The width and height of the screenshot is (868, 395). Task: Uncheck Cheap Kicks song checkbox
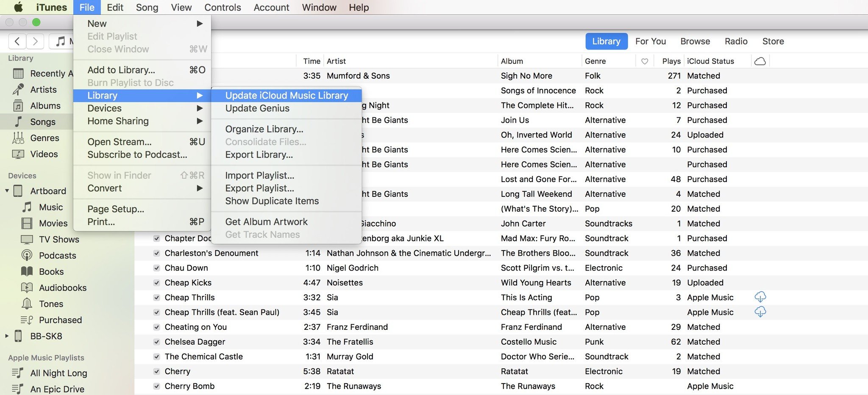[x=156, y=283]
